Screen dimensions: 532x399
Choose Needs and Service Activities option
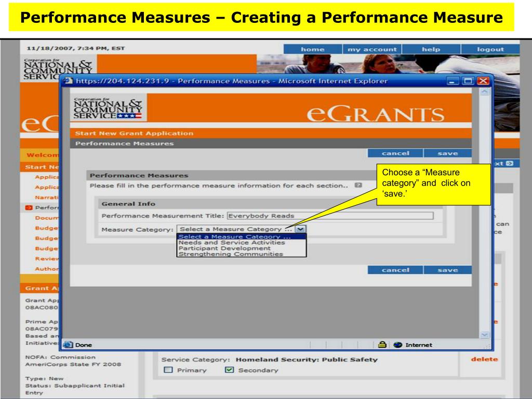pos(241,243)
